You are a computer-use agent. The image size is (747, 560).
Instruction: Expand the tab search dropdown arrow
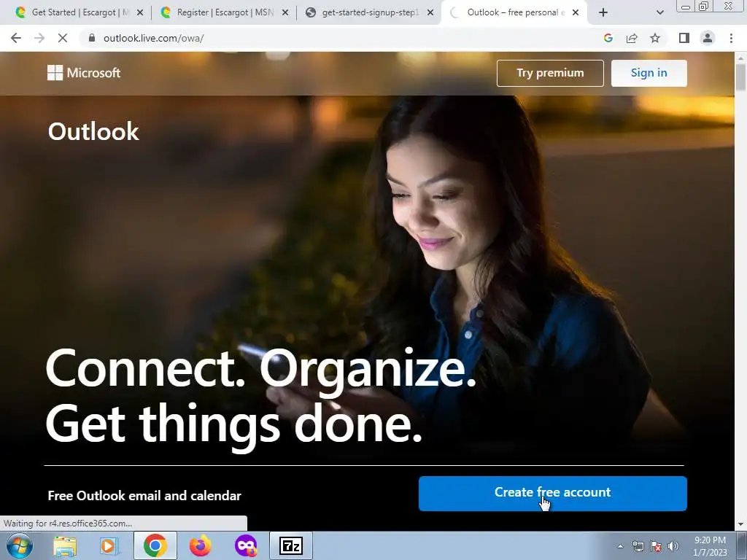click(x=659, y=12)
